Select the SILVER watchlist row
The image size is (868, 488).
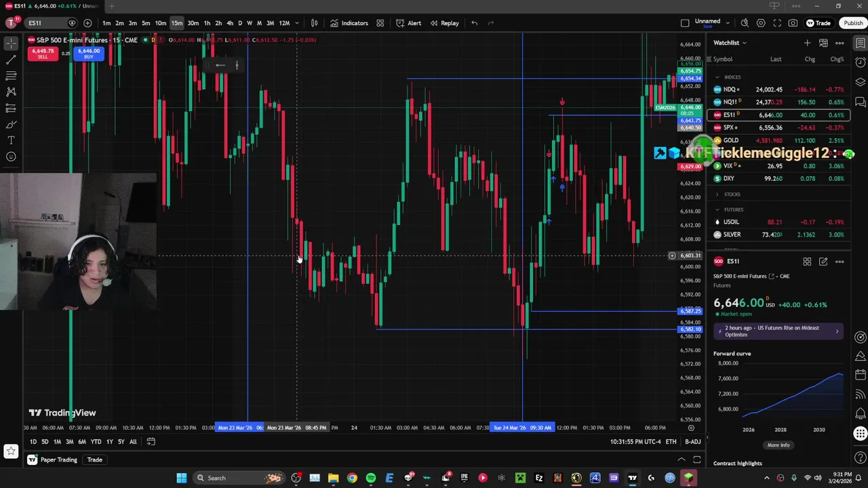tap(778, 235)
